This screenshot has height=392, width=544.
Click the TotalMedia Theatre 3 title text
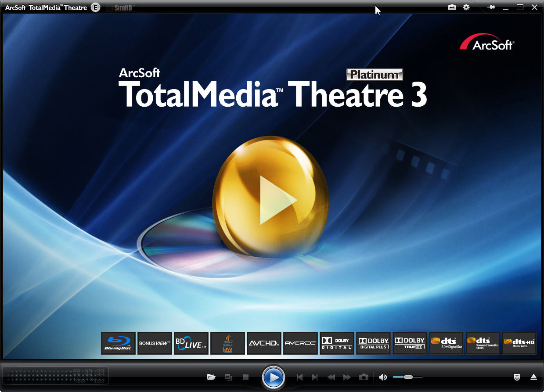pyautogui.click(x=273, y=94)
